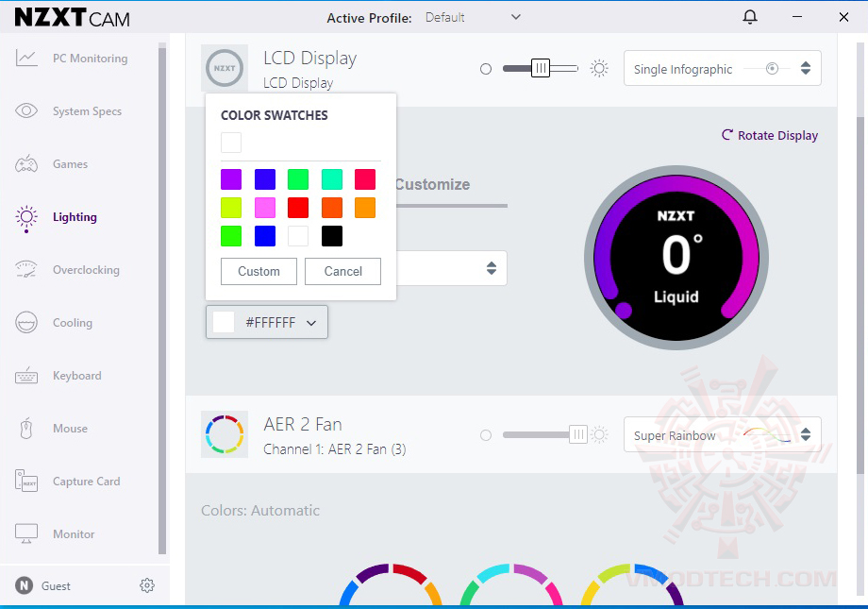Click the Lighting sun icon
Viewport: 868px width, 609px height.
tap(26, 218)
